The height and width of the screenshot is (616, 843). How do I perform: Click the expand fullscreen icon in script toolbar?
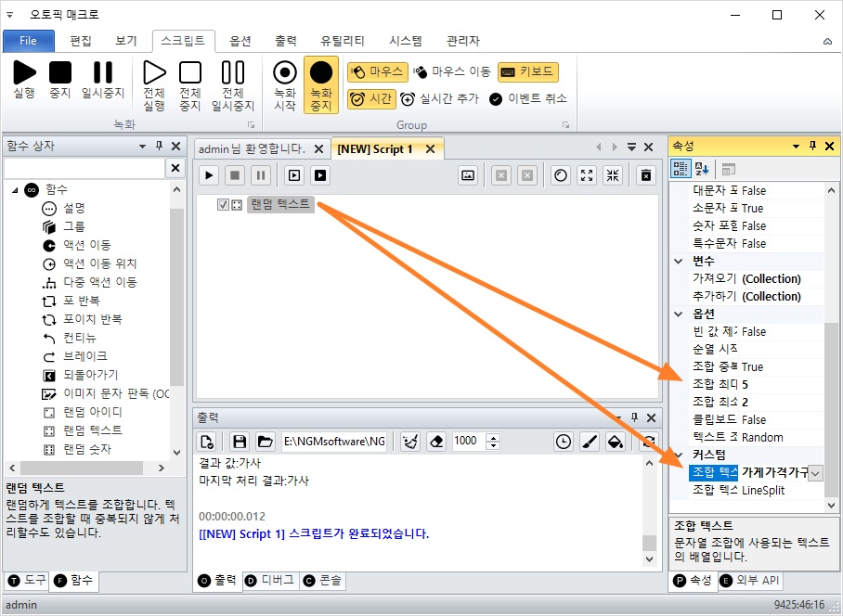click(587, 175)
